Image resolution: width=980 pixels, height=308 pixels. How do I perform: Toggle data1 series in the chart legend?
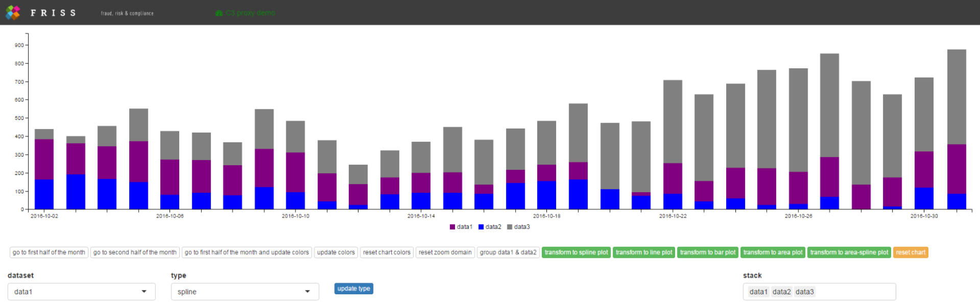pos(461,227)
